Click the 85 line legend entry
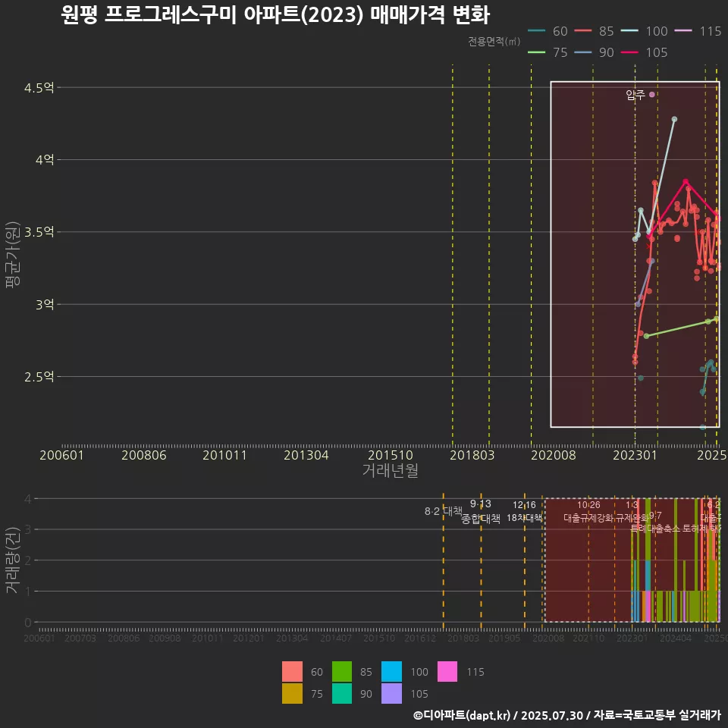Image resolution: width=728 pixels, height=728 pixels. click(x=595, y=31)
